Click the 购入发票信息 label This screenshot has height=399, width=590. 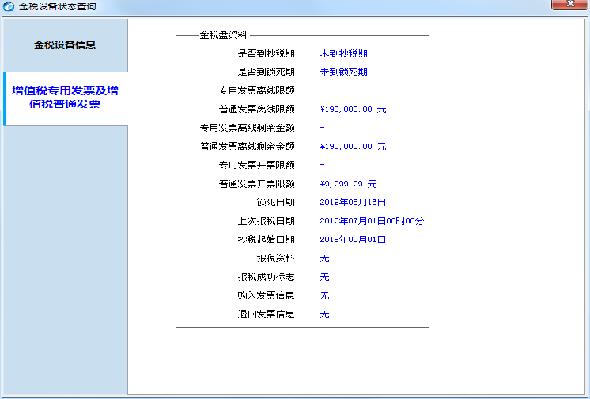(x=266, y=295)
